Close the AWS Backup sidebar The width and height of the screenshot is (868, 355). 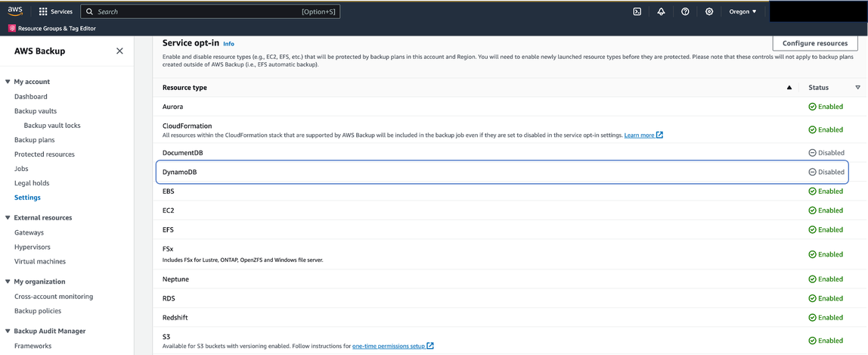click(119, 51)
